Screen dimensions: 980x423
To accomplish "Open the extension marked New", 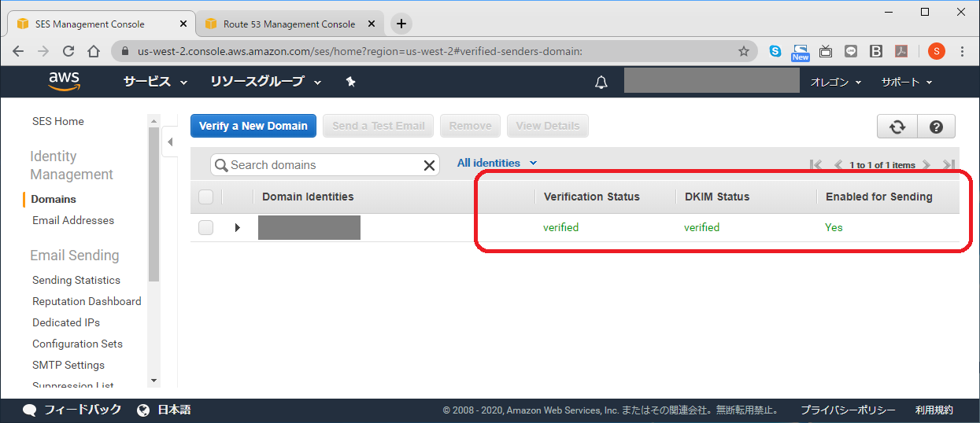I will click(x=801, y=52).
